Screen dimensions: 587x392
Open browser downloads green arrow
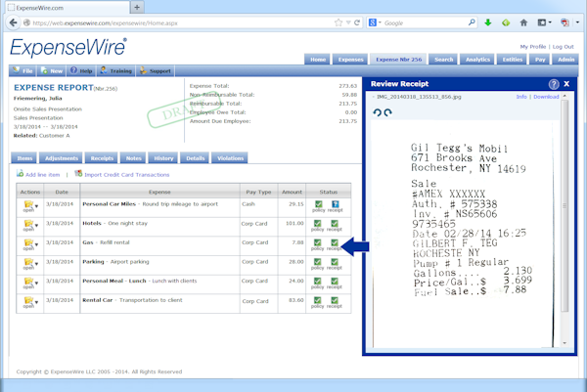(x=488, y=22)
